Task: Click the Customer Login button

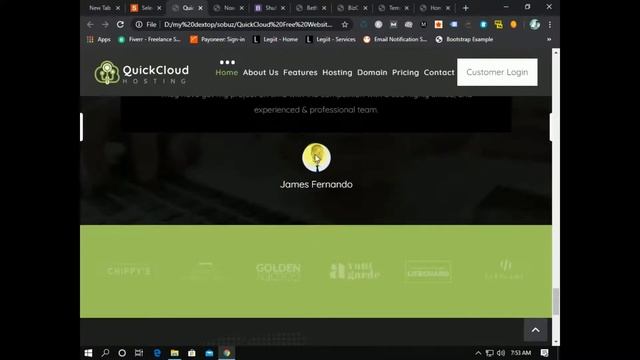Action: point(497,72)
